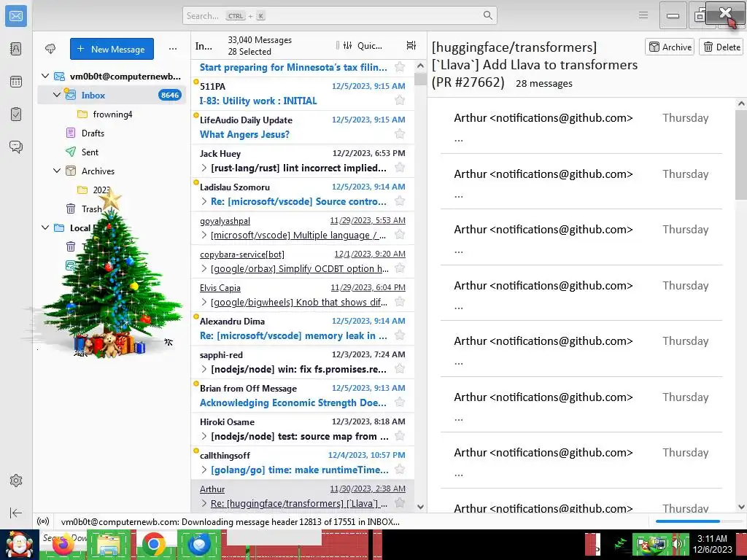
Task: Click the taskbar clock showing 3:11 AM
Action: coord(712,544)
